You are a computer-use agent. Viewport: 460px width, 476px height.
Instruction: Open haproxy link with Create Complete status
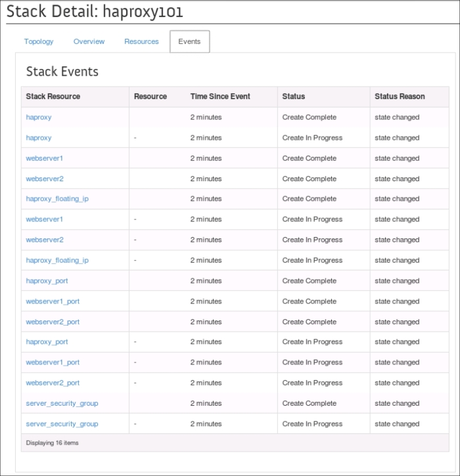coord(39,118)
